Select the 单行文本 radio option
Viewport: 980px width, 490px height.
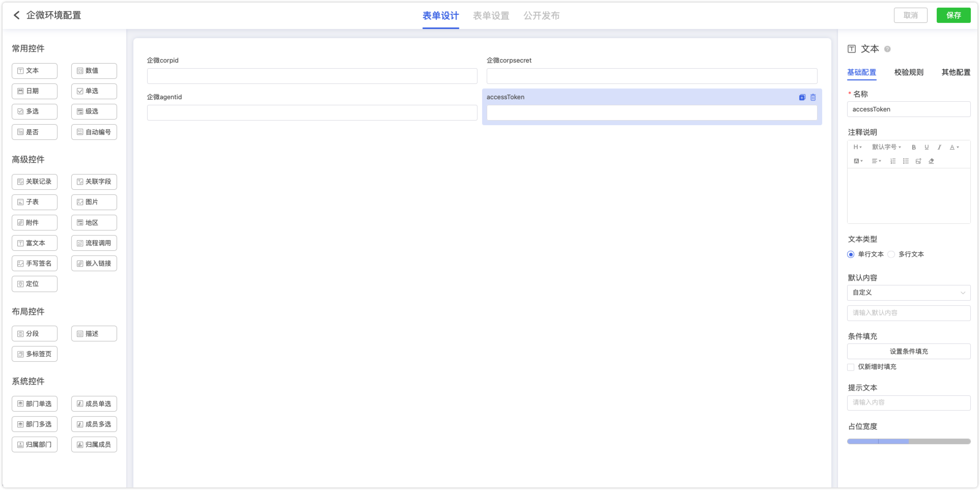pyautogui.click(x=851, y=254)
